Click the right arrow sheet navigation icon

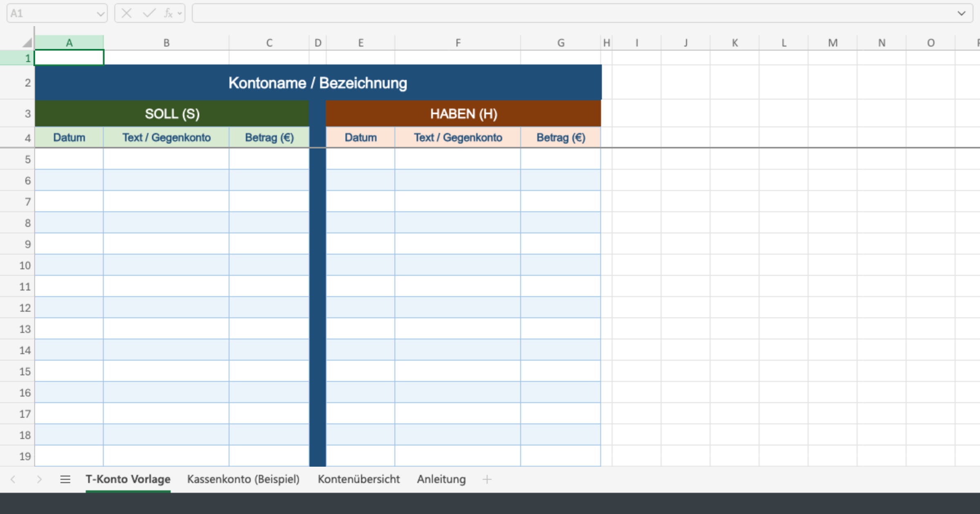click(39, 479)
